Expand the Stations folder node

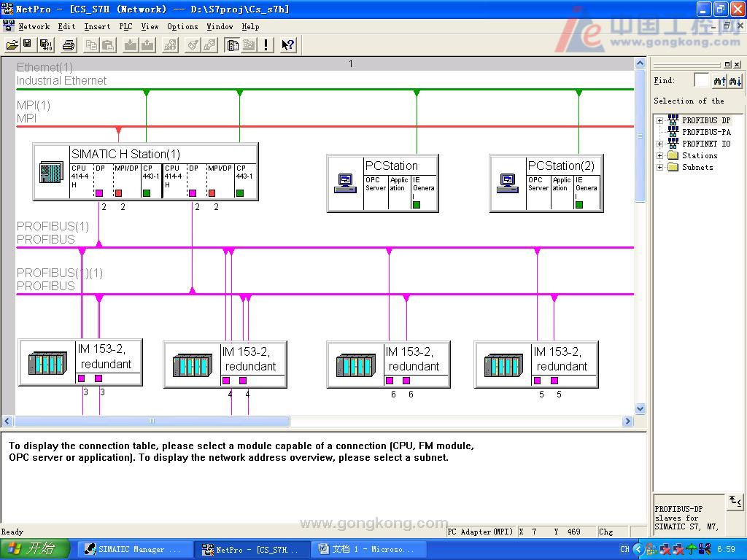click(x=659, y=156)
